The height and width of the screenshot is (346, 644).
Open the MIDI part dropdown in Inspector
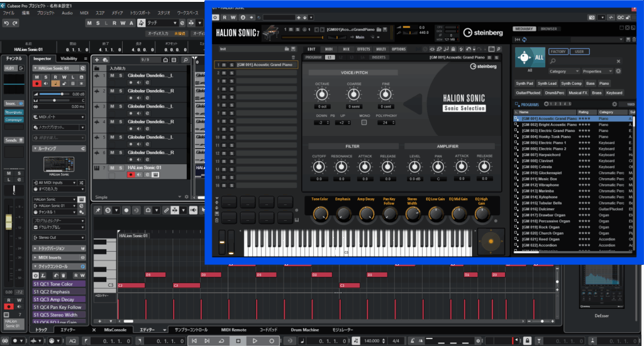(x=59, y=117)
